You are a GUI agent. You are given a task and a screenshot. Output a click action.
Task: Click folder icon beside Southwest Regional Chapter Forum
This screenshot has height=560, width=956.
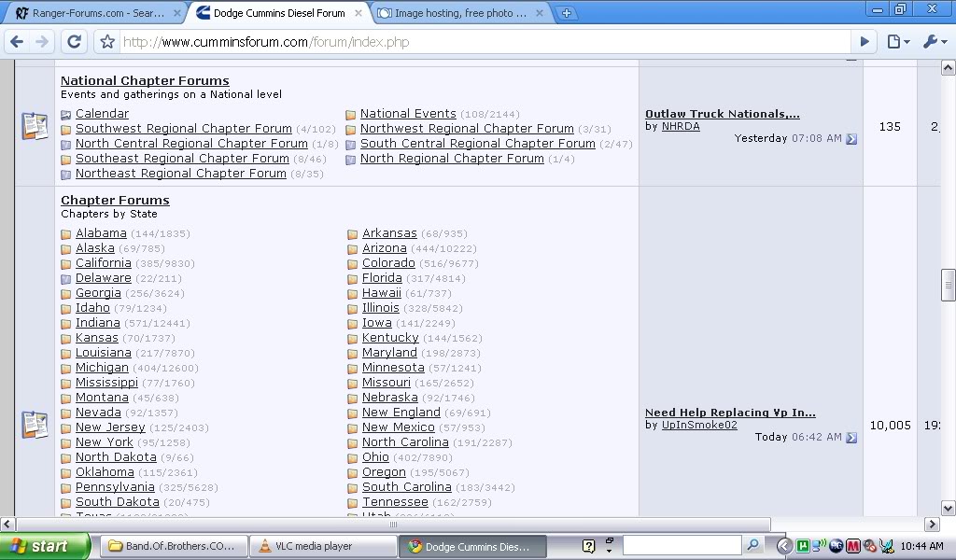pyautogui.click(x=66, y=130)
